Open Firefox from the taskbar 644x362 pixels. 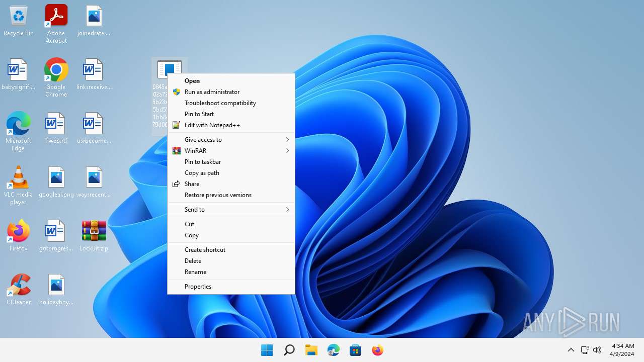tap(377, 350)
